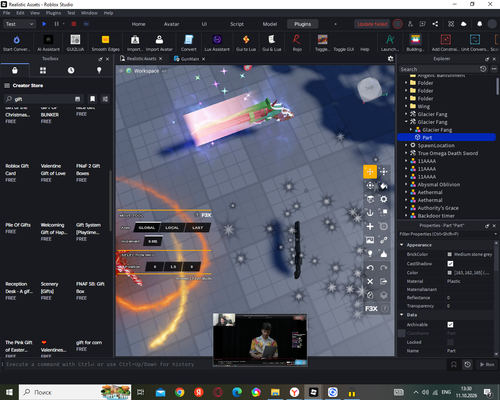Click the Play test button
This screenshot has height=400, width=500.
(x=44, y=24)
